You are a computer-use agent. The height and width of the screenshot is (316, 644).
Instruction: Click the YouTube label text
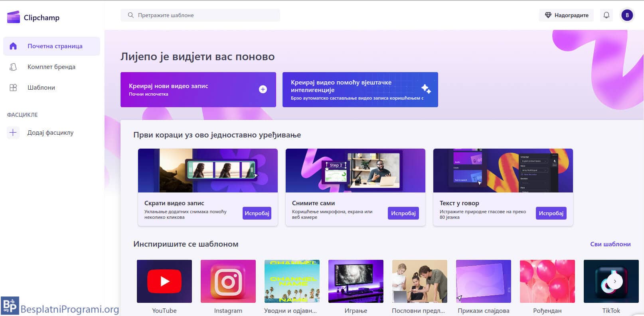pos(164,311)
